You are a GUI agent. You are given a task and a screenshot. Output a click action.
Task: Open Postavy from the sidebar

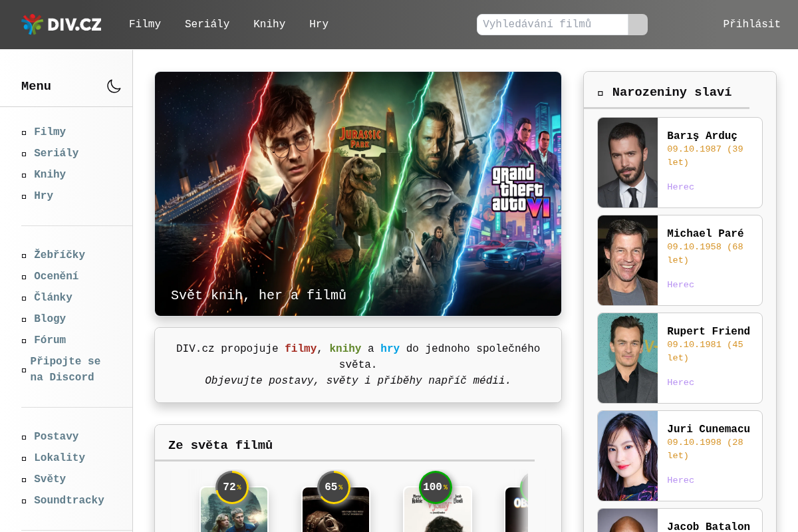click(57, 437)
